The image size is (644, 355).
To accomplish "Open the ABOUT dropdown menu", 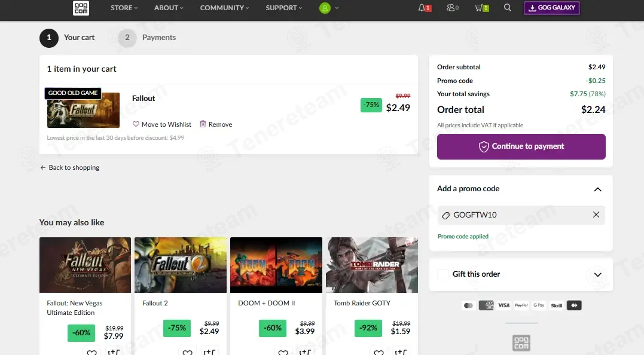I will (169, 8).
